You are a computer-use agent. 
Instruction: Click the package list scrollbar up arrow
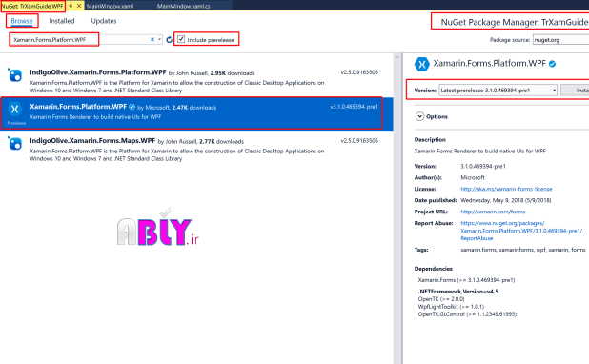click(397, 57)
